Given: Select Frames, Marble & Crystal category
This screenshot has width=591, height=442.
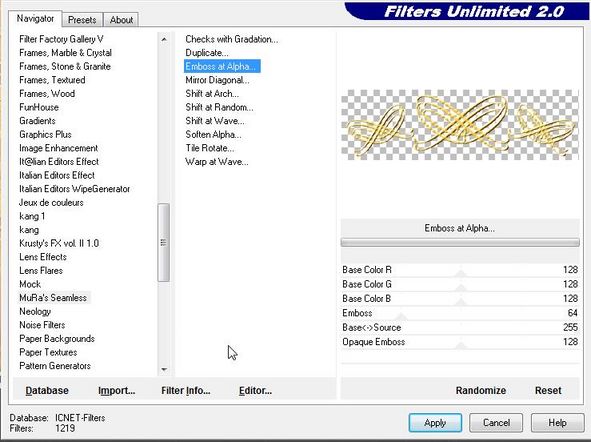Looking at the screenshot, I should tap(65, 52).
